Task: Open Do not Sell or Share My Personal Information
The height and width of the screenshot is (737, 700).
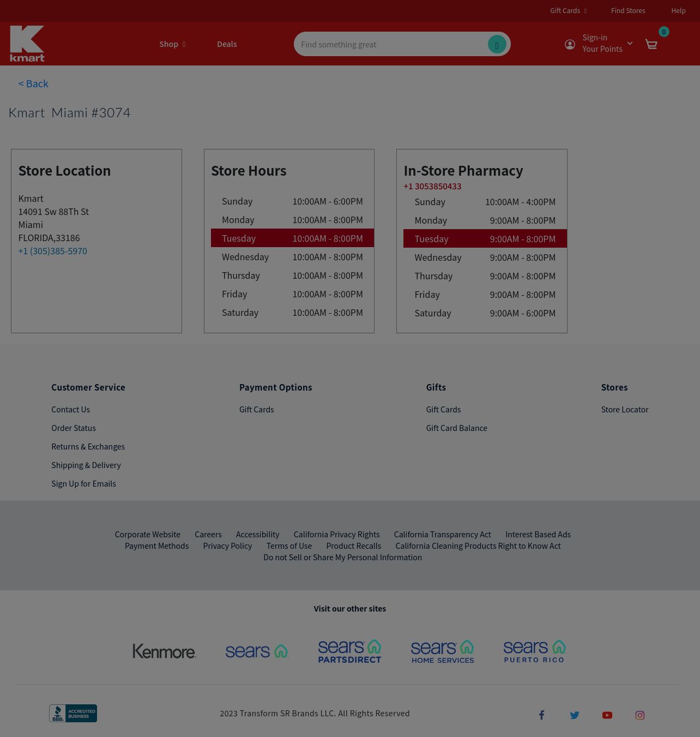Action: click(342, 557)
